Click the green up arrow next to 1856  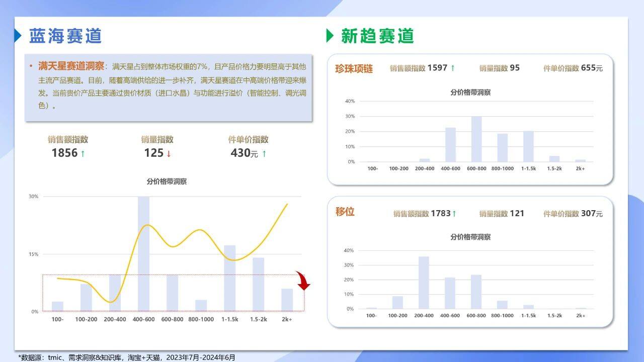pos(83,153)
